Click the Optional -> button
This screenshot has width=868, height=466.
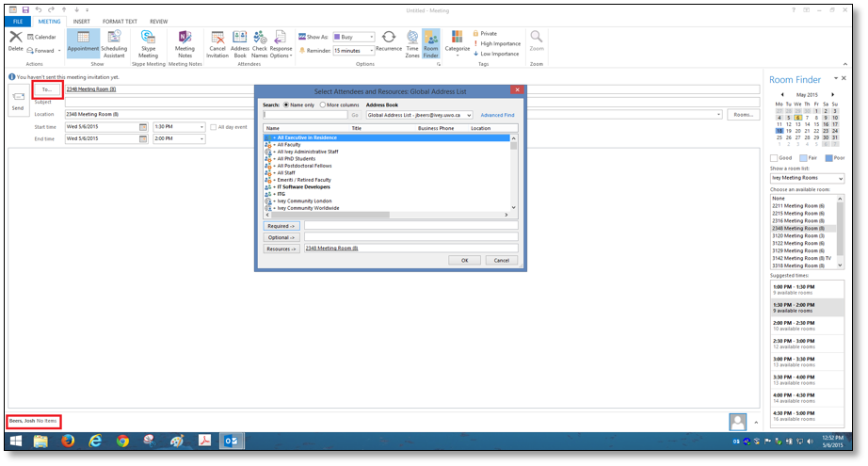point(281,237)
